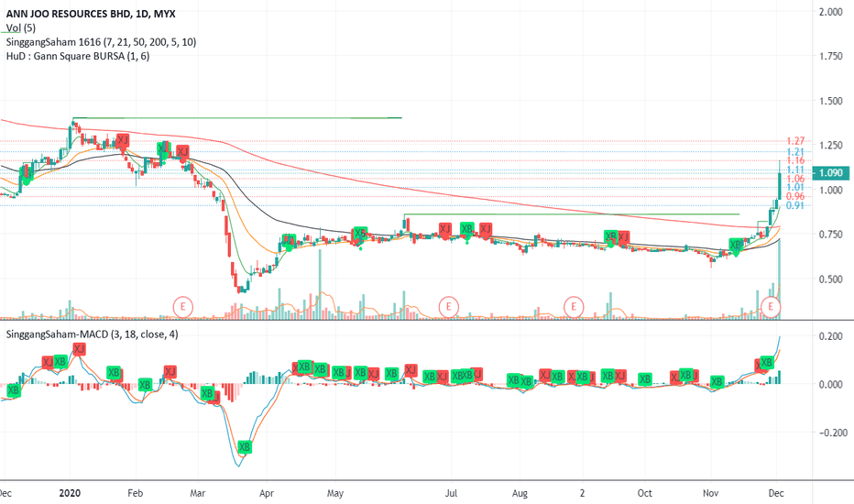The image size is (854, 504).
Task: Click the SinggangSaham 1616 indicator legend
Action: coord(102,42)
